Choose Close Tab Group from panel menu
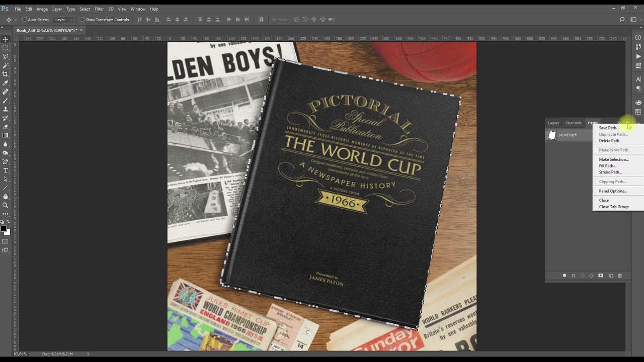 click(614, 207)
